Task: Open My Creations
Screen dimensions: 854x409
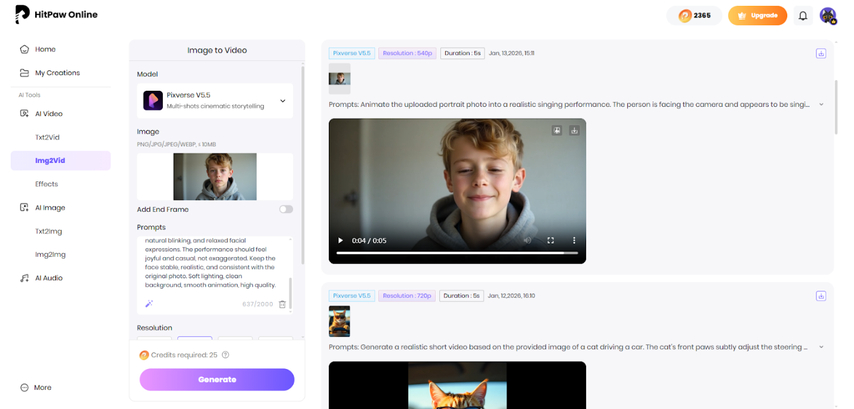Action: tap(57, 72)
